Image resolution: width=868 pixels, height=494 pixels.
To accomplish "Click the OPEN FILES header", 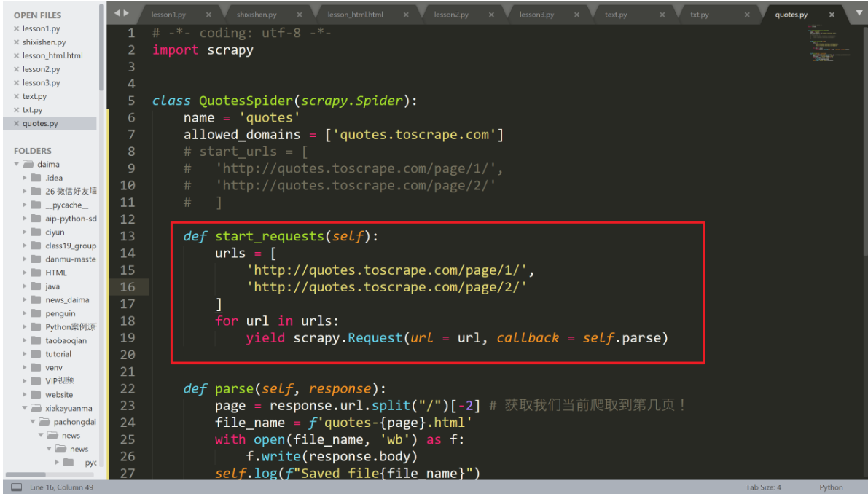I will click(x=38, y=15).
